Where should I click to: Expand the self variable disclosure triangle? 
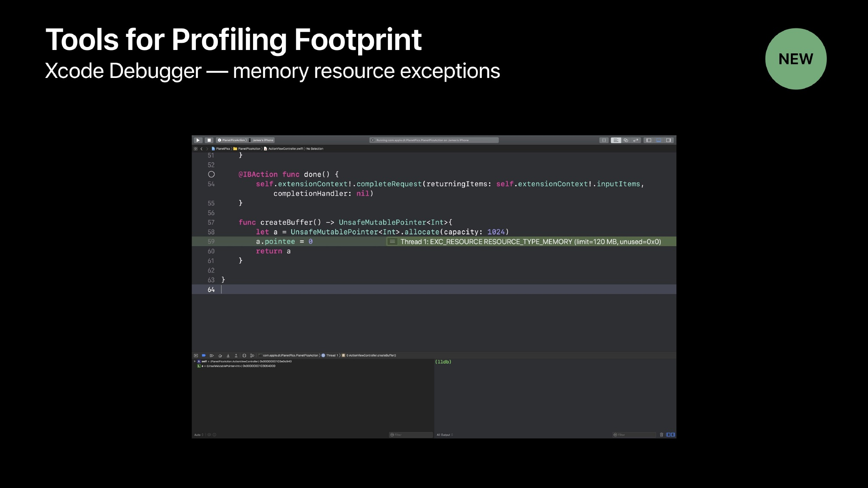[195, 361]
